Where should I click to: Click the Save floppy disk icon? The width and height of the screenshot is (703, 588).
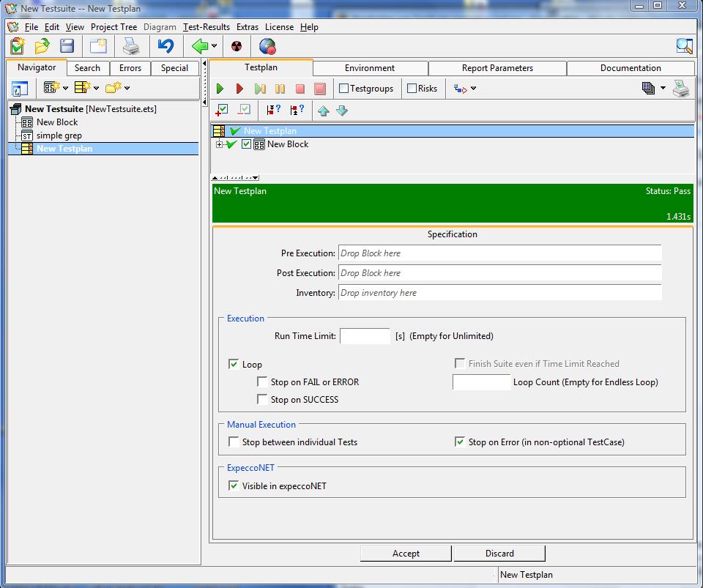pos(67,46)
